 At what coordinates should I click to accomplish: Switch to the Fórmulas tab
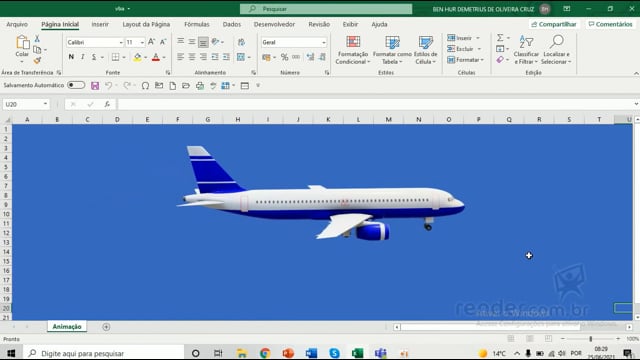(197, 24)
